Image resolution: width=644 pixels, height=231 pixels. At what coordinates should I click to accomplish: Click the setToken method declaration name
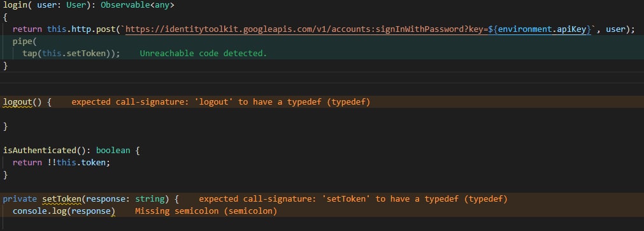point(62,199)
